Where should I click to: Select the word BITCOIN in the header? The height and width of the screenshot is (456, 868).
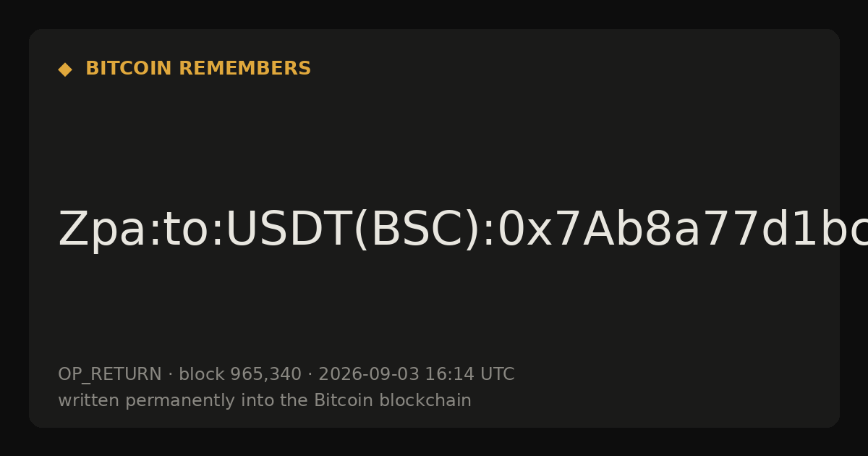129,69
